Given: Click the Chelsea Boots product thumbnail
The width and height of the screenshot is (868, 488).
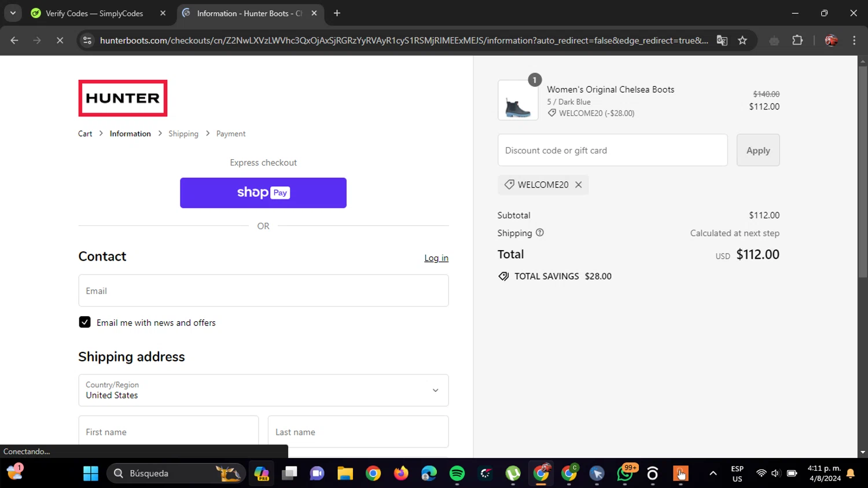Looking at the screenshot, I should click(518, 100).
